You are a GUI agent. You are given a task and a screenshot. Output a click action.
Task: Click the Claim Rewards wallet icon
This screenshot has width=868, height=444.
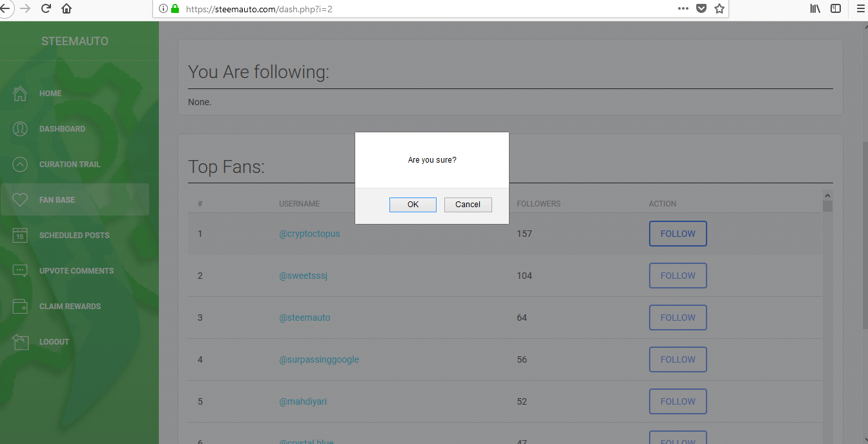click(20, 307)
